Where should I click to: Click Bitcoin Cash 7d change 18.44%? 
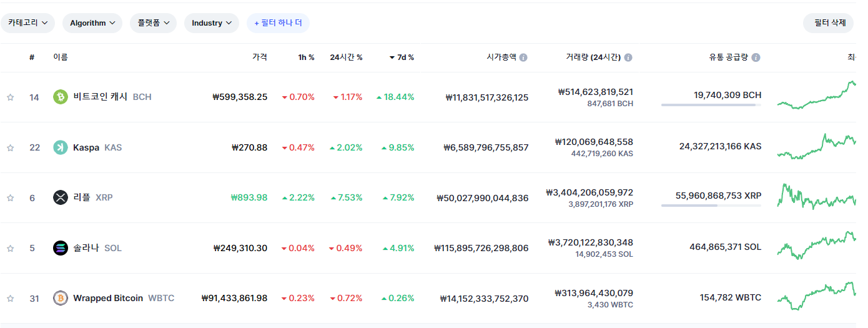click(395, 97)
